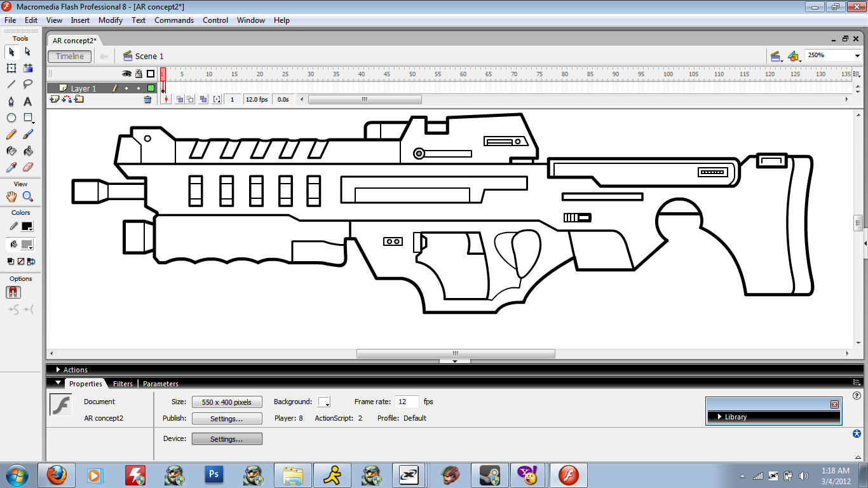Select the Eyedropper tool
Screen dimensions: 868x488
tap(11, 167)
